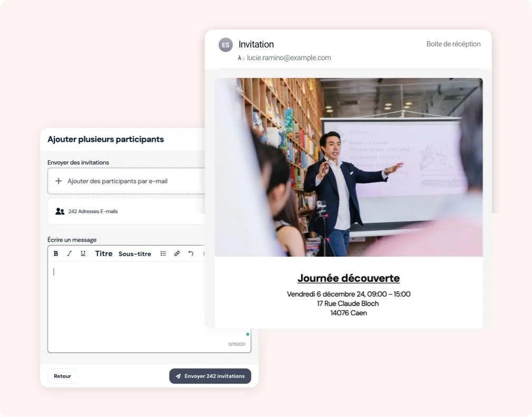Image resolution: width=532 pixels, height=417 pixels.
Task: Apply italic formatting to the message
Action: 69,254
